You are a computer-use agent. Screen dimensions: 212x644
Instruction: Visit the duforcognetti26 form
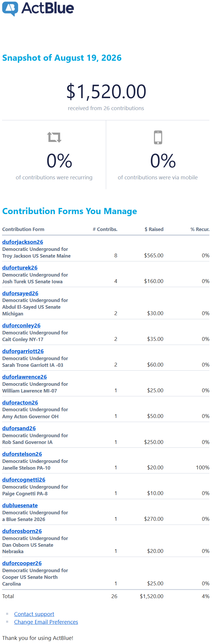point(24,480)
